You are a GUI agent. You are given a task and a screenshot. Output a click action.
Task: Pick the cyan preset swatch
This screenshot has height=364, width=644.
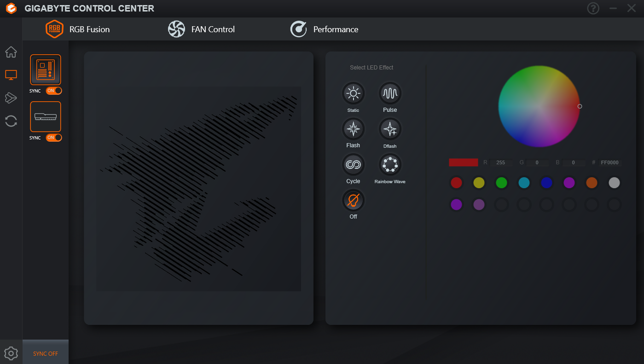[524, 183]
